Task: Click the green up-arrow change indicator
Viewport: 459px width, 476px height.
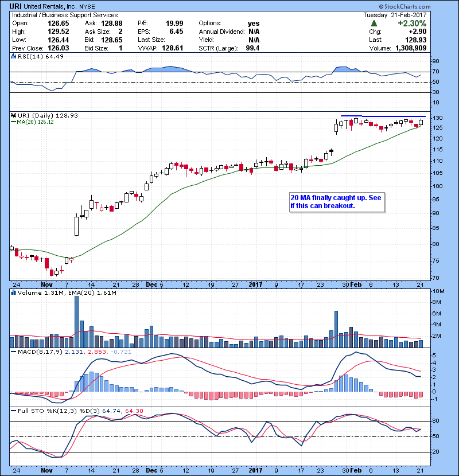Action: (x=374, y=24)
